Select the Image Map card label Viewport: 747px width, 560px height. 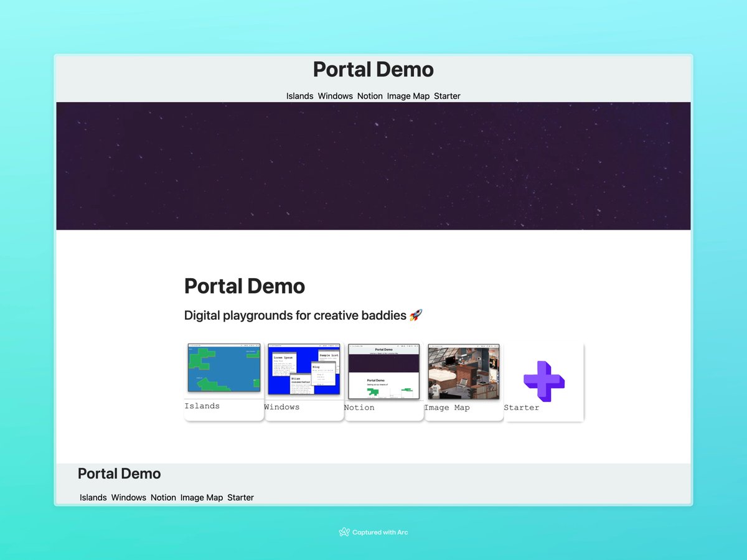446,408
